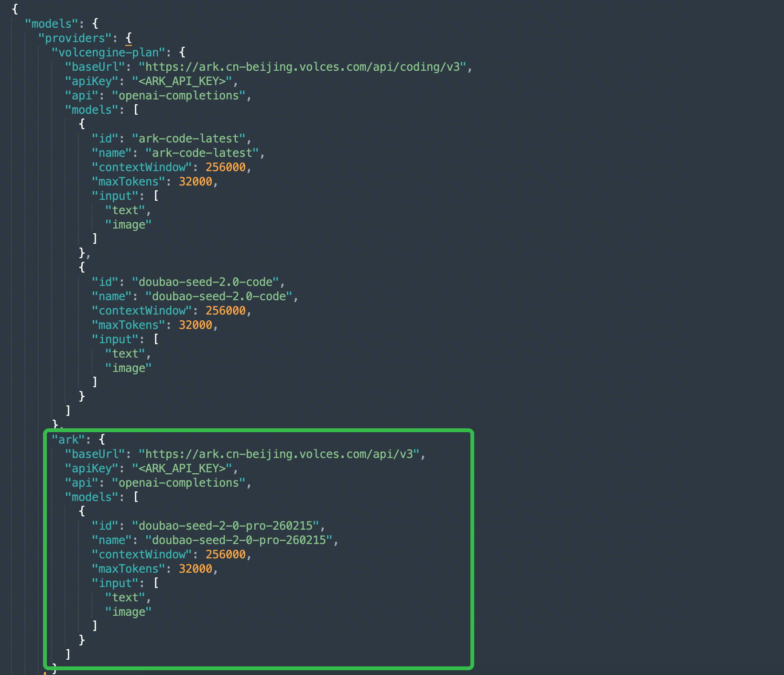Select the ark URL ending in /api/v3
The image size is (784, 675).
[x=279, y=454]
